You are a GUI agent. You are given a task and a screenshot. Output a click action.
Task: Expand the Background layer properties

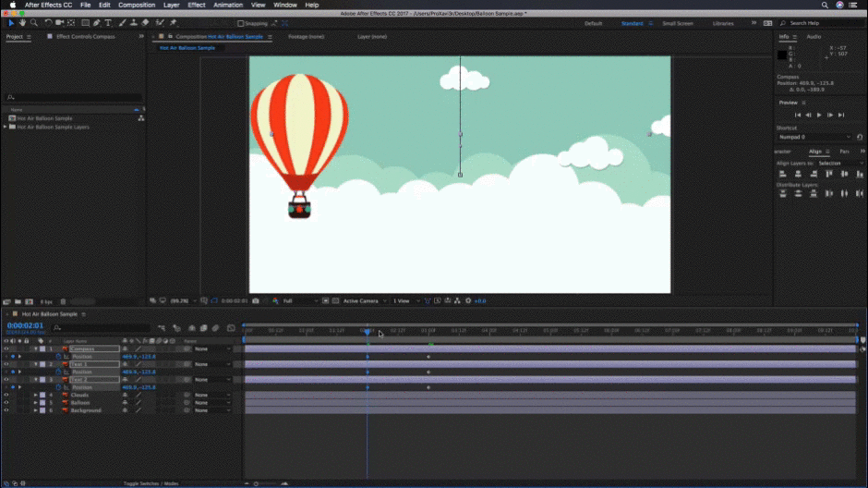[x=35, y=410]
